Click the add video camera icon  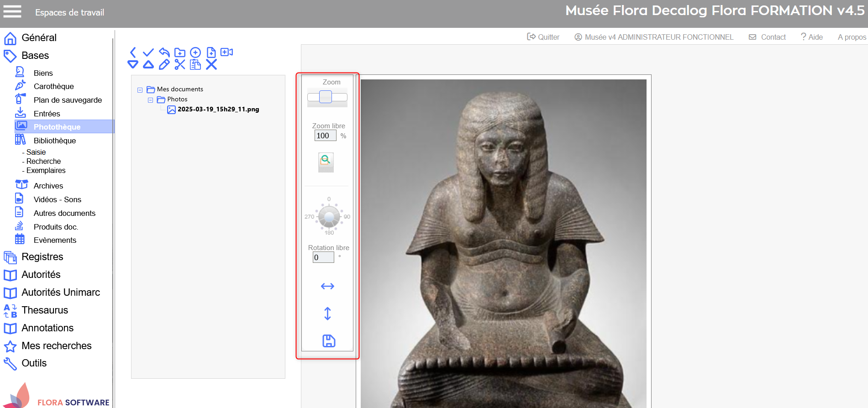coord(227,52)
